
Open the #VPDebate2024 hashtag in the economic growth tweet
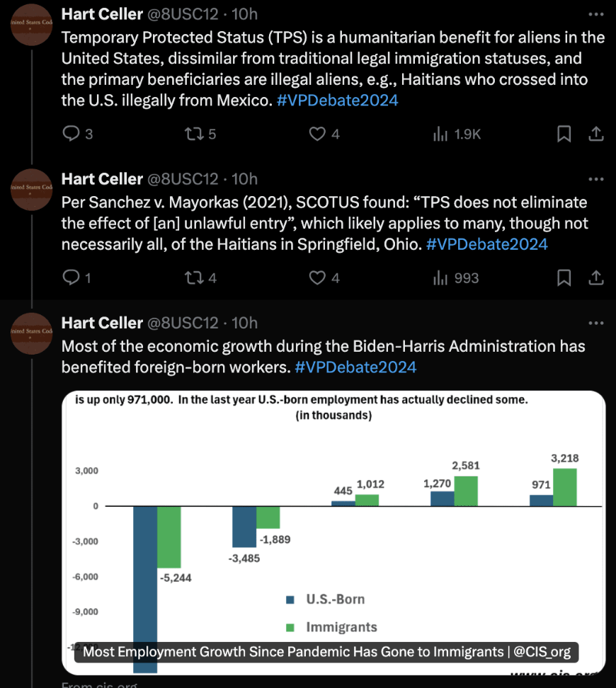tap(355, 367)
